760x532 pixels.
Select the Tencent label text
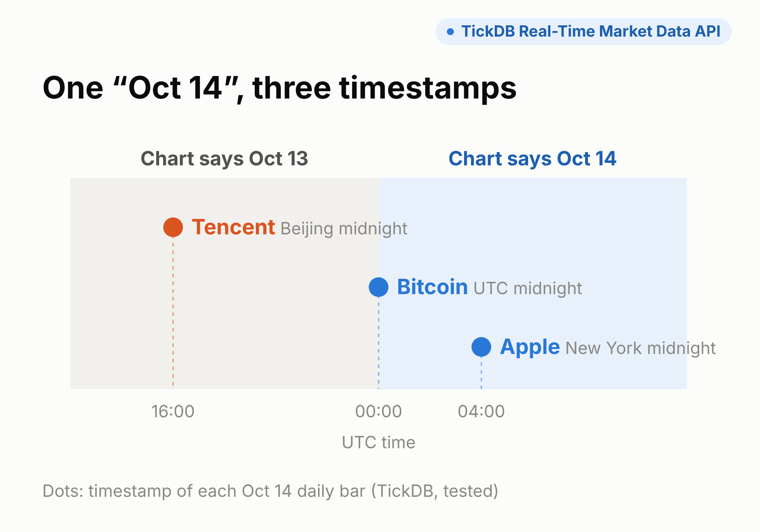click(x=233, y=227)
